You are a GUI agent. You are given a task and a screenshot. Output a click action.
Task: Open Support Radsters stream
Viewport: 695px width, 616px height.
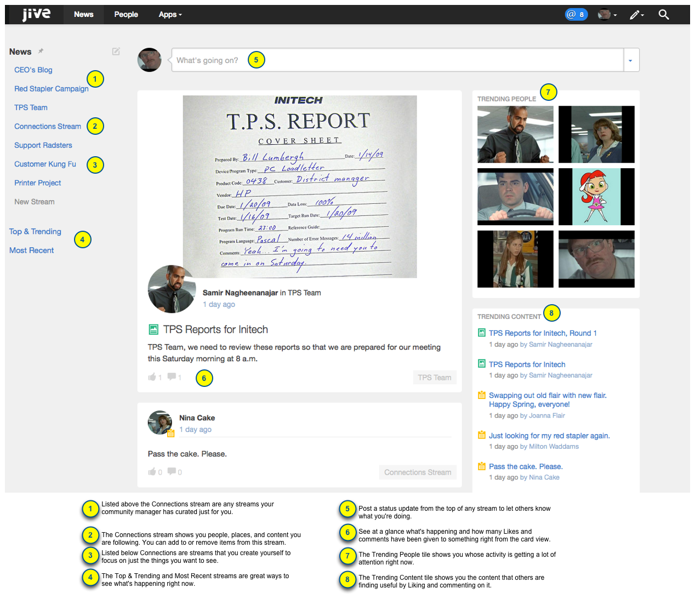click(x=43, y=145)
